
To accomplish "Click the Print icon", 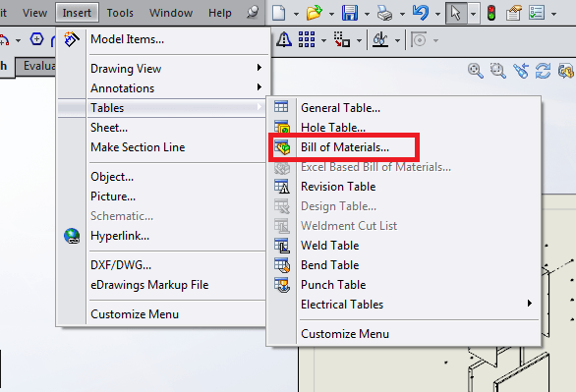I will click(385, 14).
